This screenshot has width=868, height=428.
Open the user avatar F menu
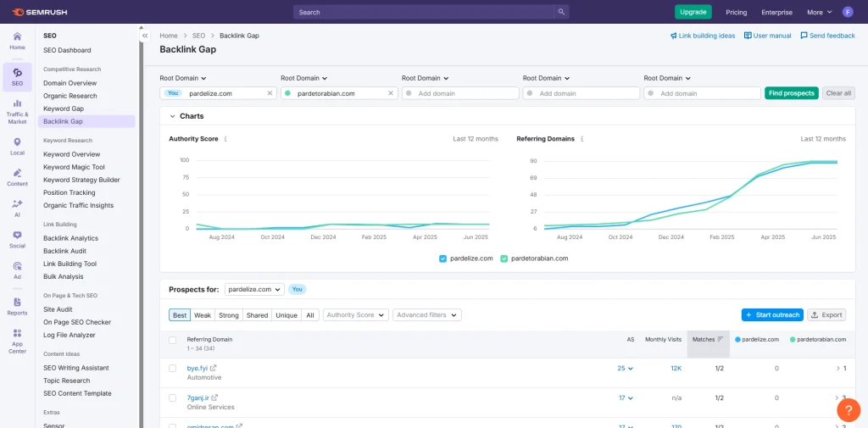848,12
